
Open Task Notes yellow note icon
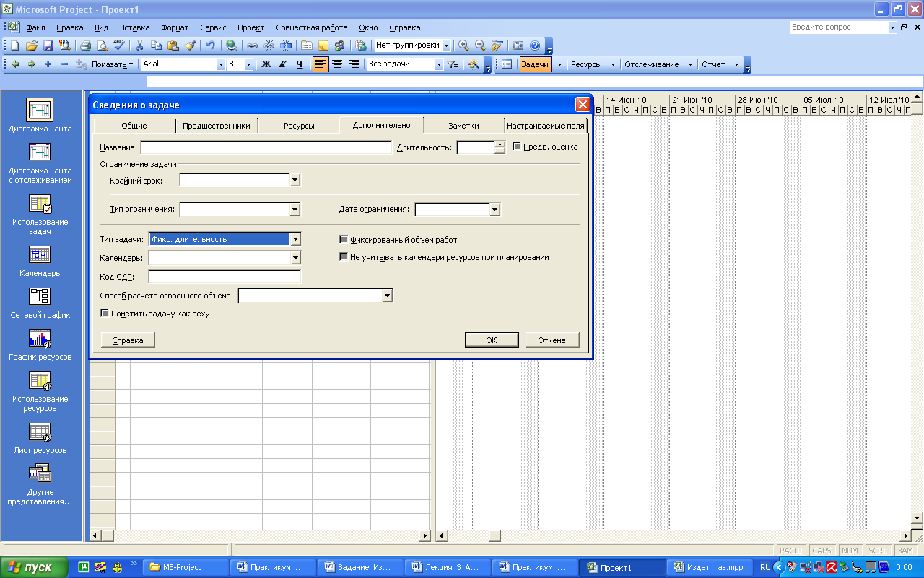coord(323,45)
